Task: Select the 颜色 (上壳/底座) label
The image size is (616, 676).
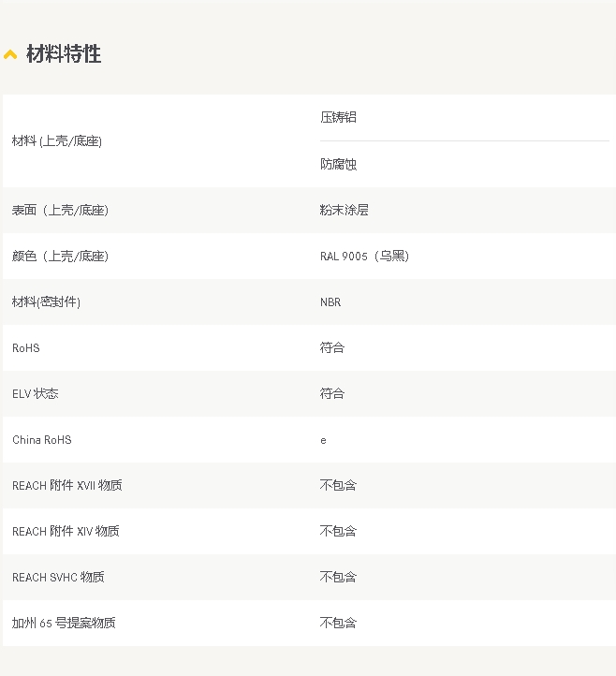Action: 60,257
